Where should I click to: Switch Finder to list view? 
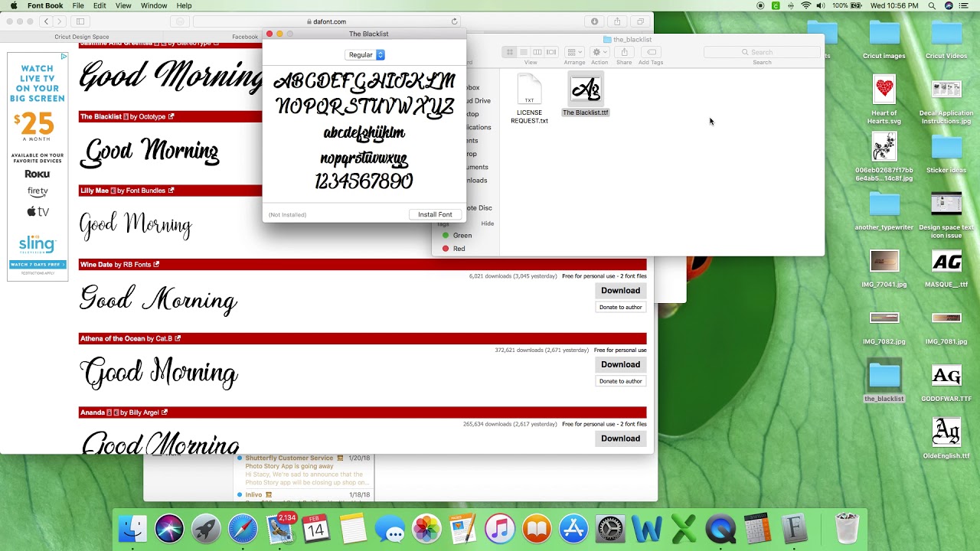(523, 52)
